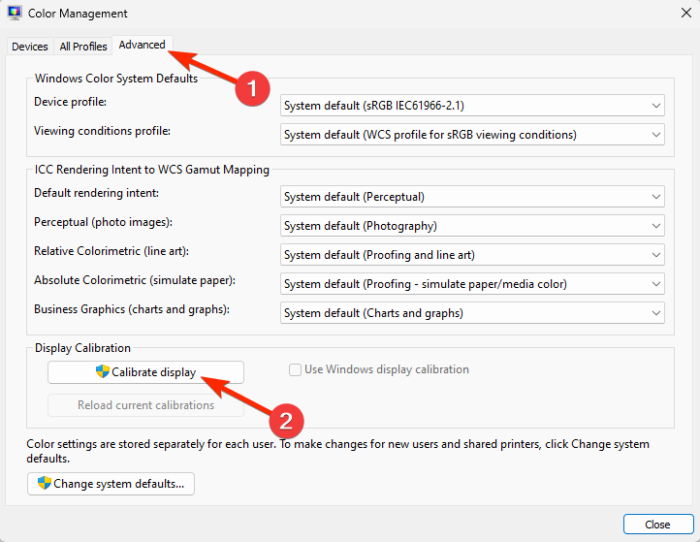
Task: Select the Advanced tab
Action: [x=141, y=45]
